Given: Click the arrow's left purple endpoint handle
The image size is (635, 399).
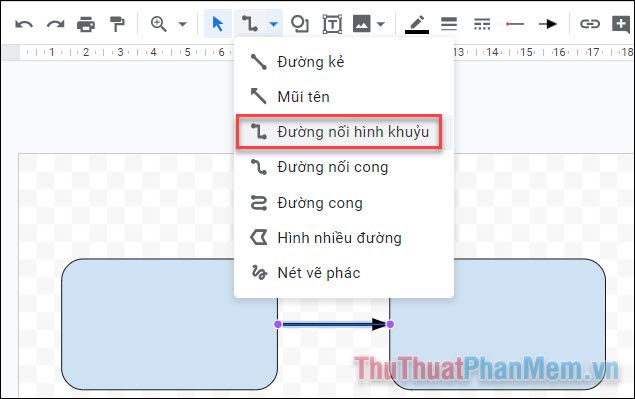Looking at the screenshot, I should (x=278, y=324).
